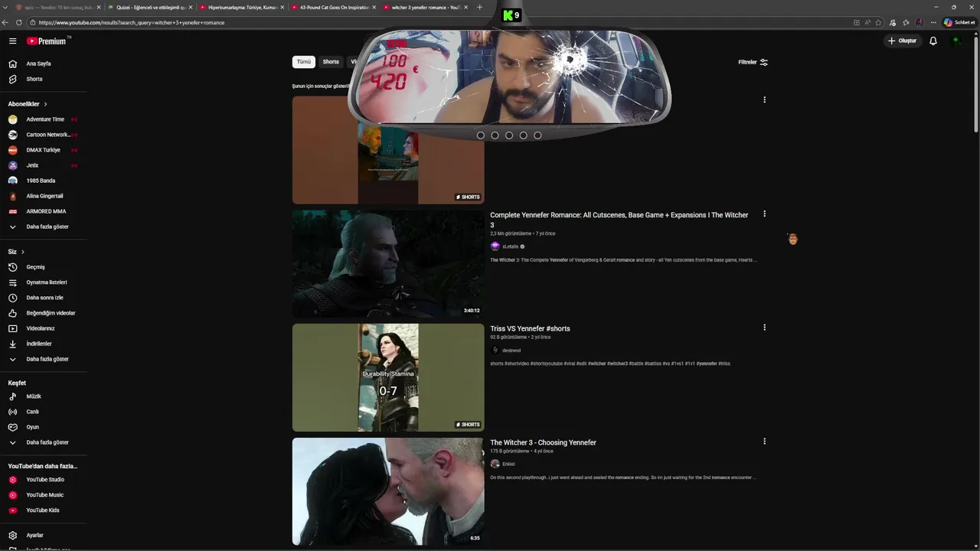Open Ayarlar settings
980x551 pixels.
click(x=34, y=536)
